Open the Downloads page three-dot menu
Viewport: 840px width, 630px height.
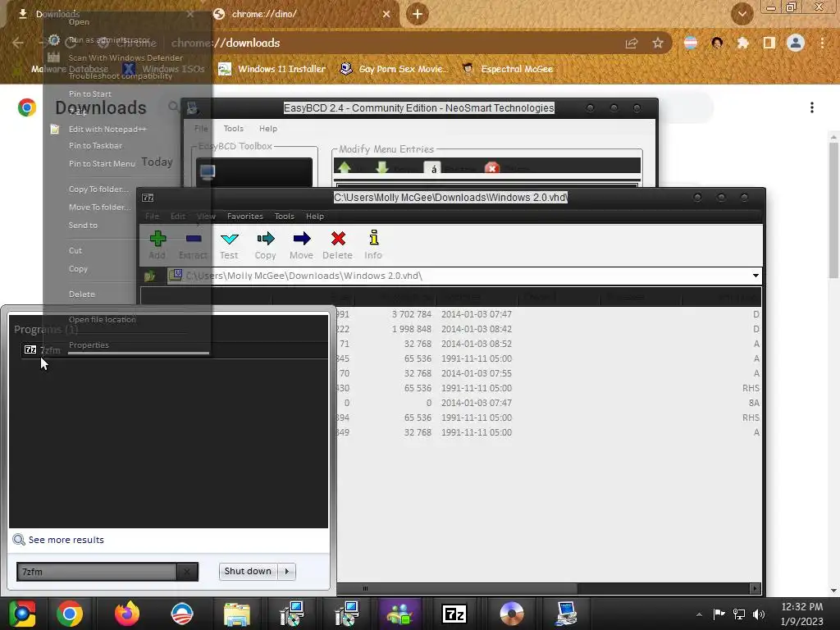(x=812, y=107)
